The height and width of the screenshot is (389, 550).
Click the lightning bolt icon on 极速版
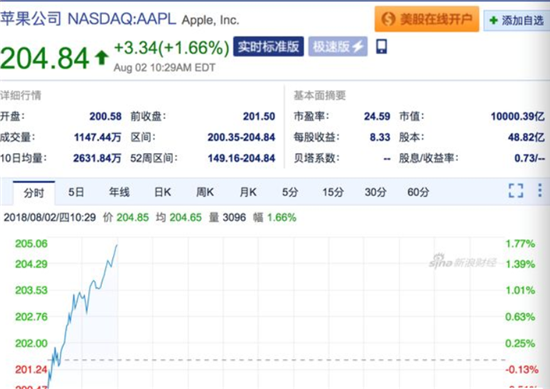click(x=358, y=46)
